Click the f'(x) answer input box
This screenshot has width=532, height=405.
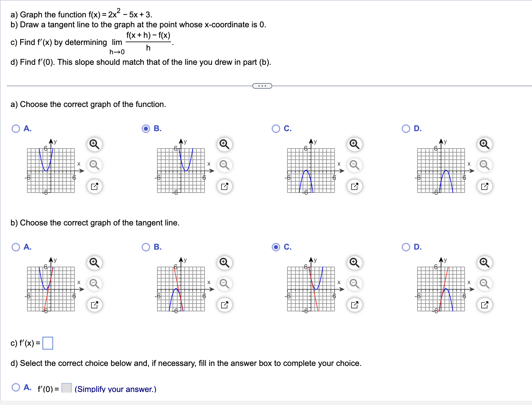(x=48, y=343)
